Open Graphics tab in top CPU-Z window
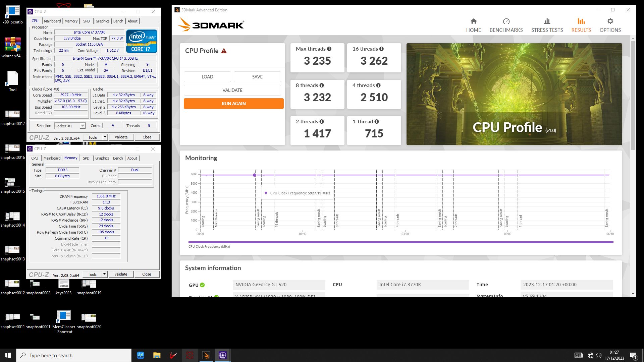644x362 pixels. [x=102, y=21]
